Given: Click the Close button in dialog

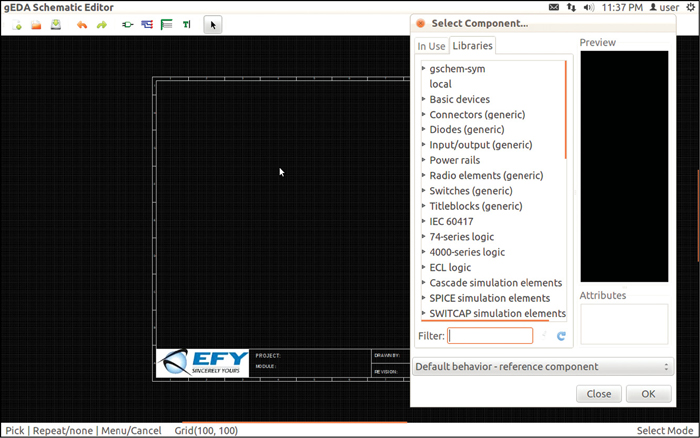Looking at the screenshot, I should tap(599, 394).
